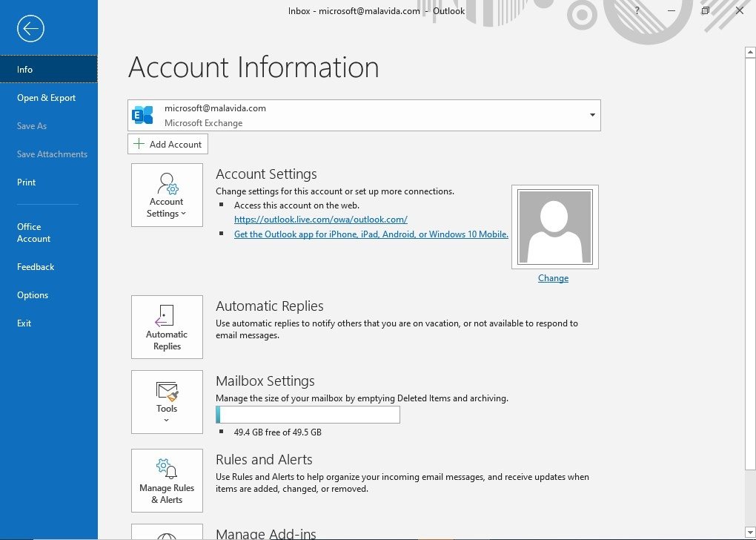
Task: Click the Exit option in the sidebar
Action: click(x=24, y=323)
